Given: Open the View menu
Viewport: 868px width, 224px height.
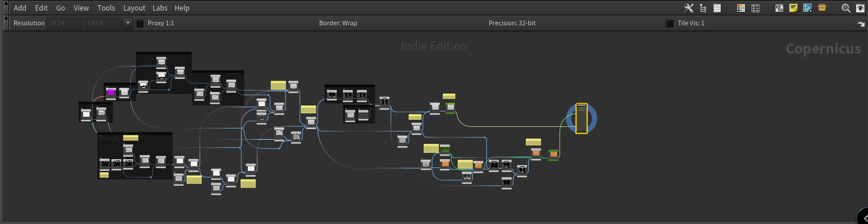Looking at the screenshot, I should pyautogui.click(x=81, y=8).
